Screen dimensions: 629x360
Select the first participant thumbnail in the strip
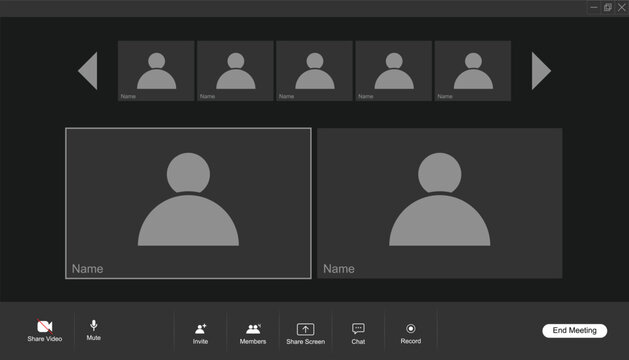[156, 71]
